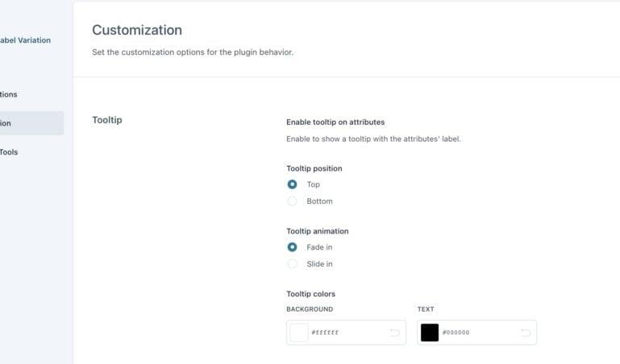Choose the Slide in animation radio button

[x=292, y=264]
